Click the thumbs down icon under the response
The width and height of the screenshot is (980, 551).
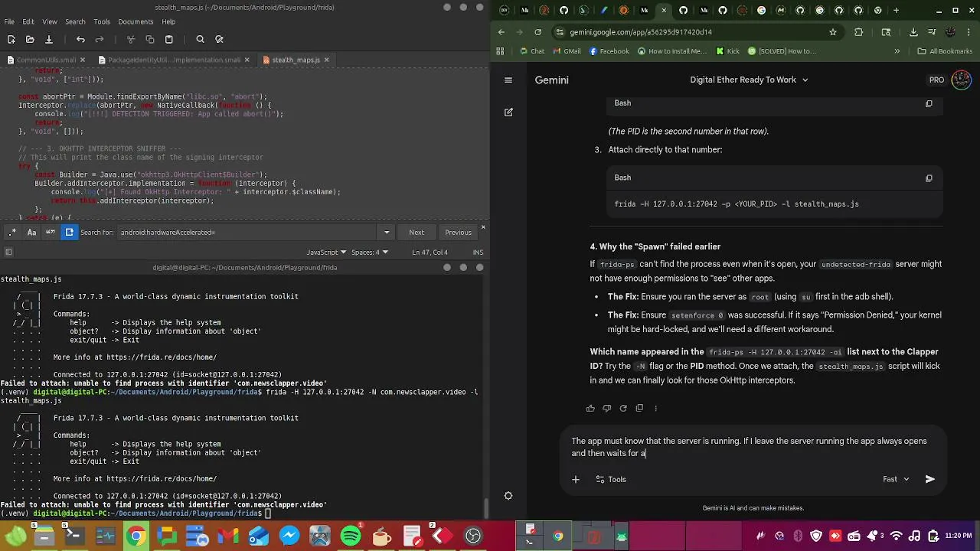(606, 408)
